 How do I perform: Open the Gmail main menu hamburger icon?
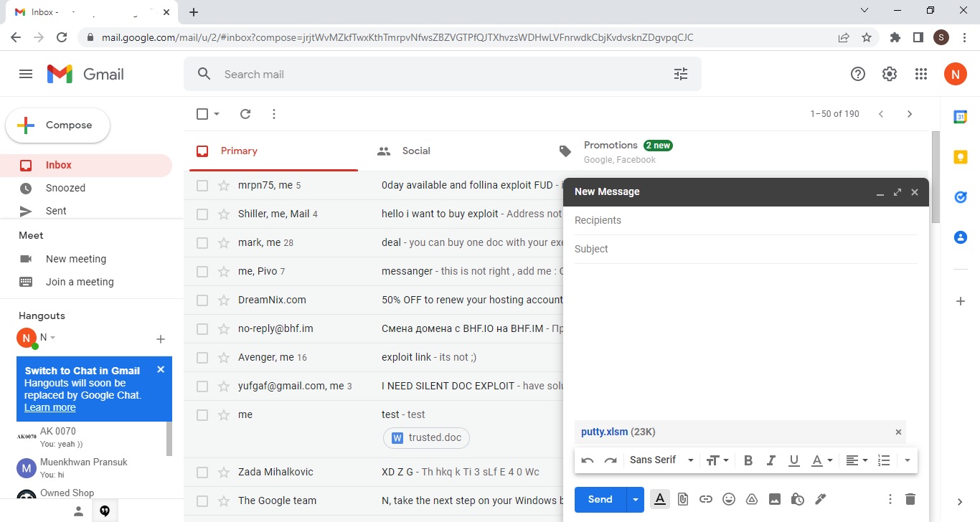tap(26, 74)
